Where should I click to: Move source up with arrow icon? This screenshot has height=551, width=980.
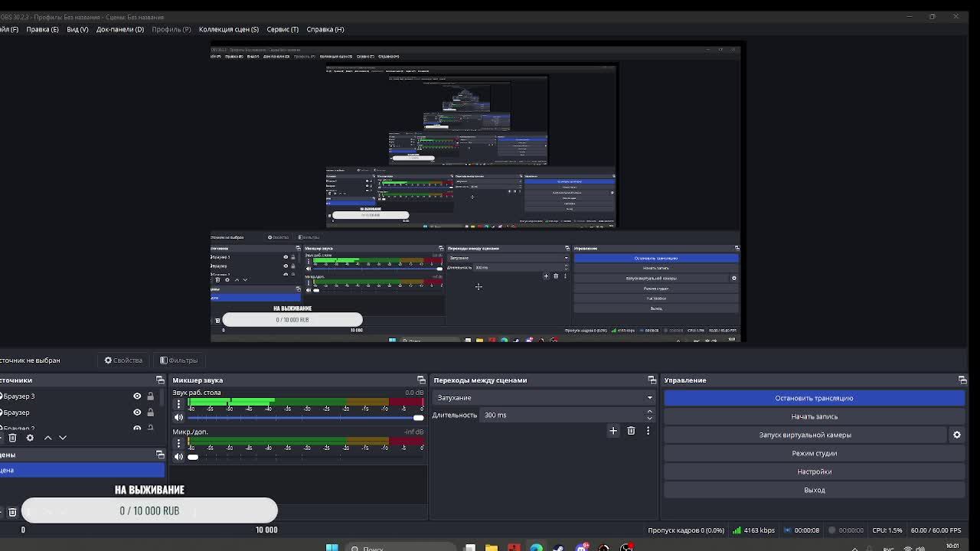pyautogui.click(x=47, y=438)
